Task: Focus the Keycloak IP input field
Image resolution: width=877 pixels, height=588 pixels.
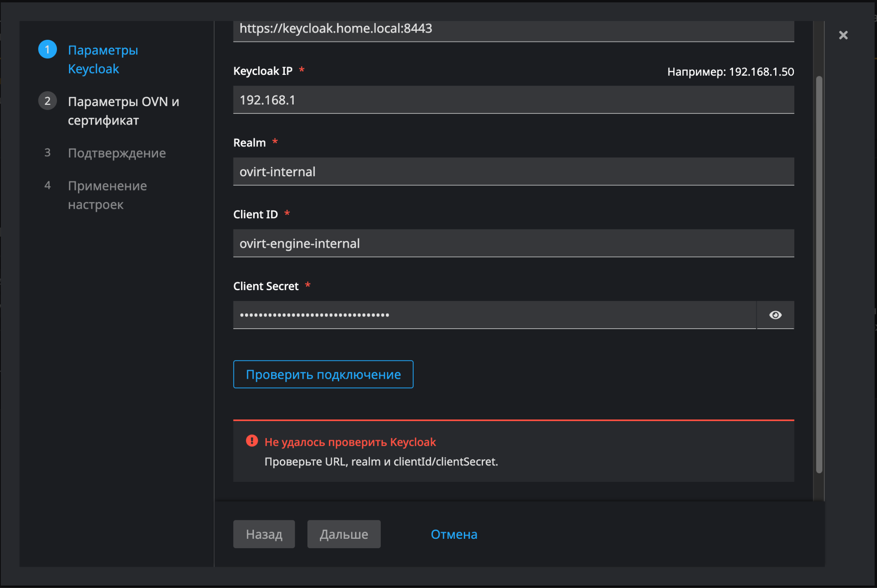Action: point(513,100)
